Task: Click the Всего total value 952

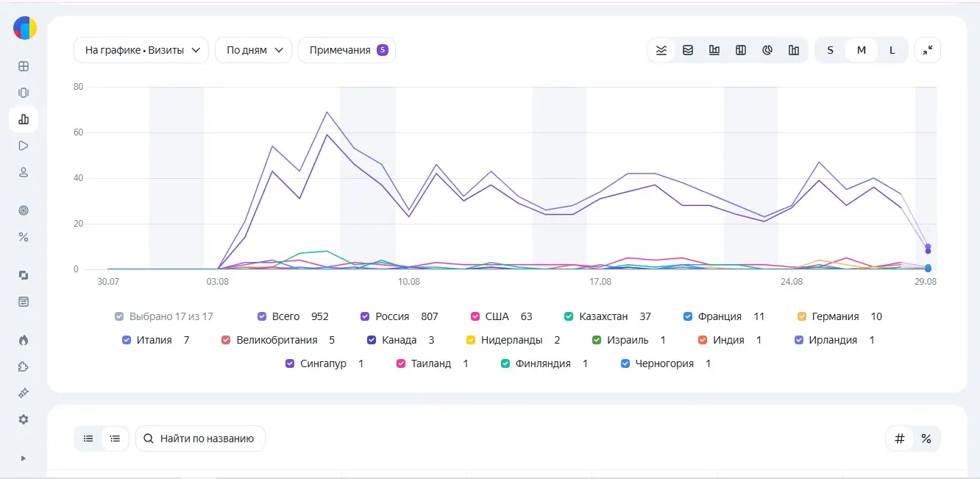Action: 320,316
